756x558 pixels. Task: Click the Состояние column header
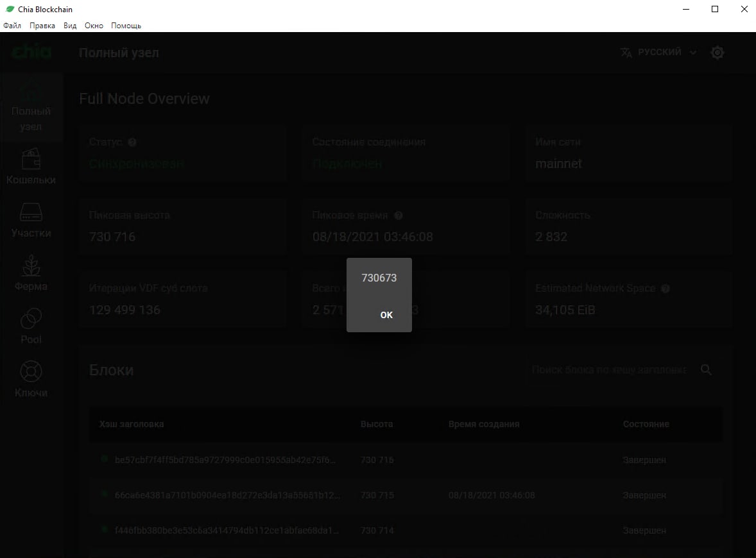click(646, 424)
